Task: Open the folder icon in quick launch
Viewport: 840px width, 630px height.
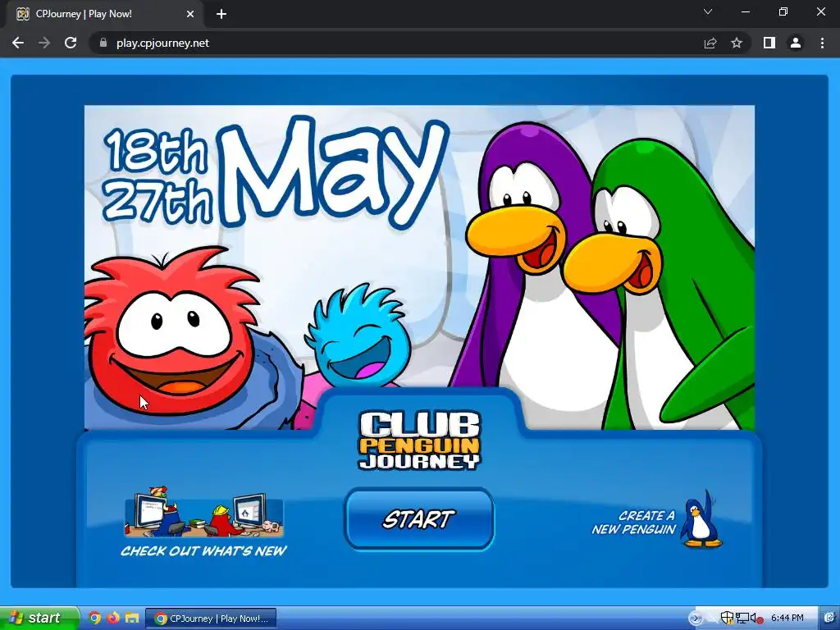Action: click(132, 619)
